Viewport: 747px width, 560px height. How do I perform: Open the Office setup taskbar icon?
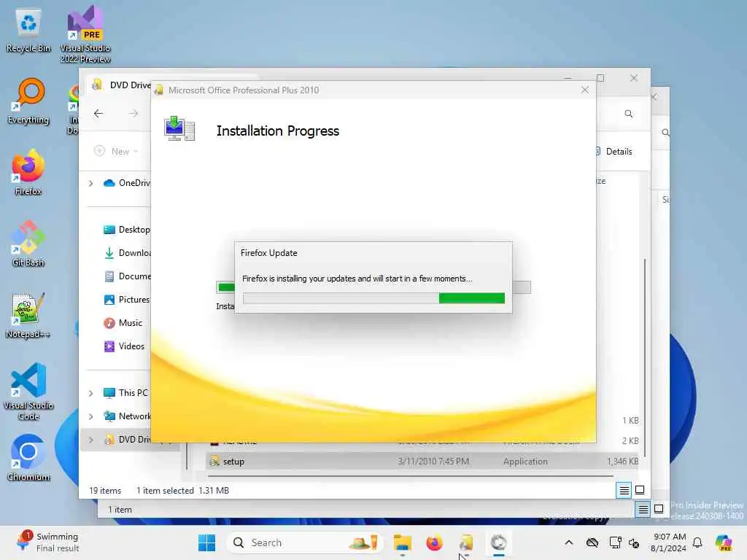tap(466, 542)
